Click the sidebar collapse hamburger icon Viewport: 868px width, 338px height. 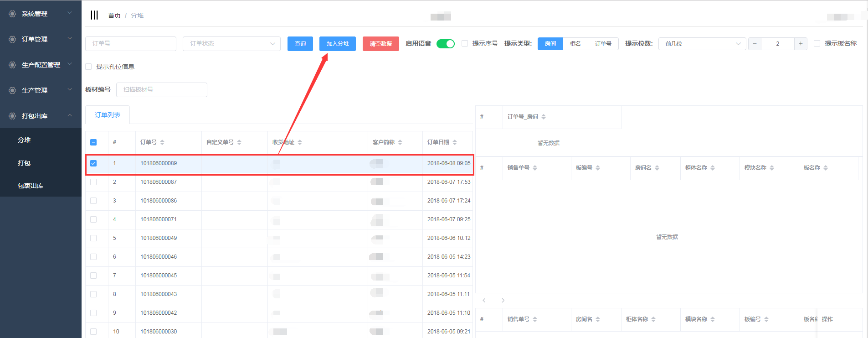click(x=94, y=15)
